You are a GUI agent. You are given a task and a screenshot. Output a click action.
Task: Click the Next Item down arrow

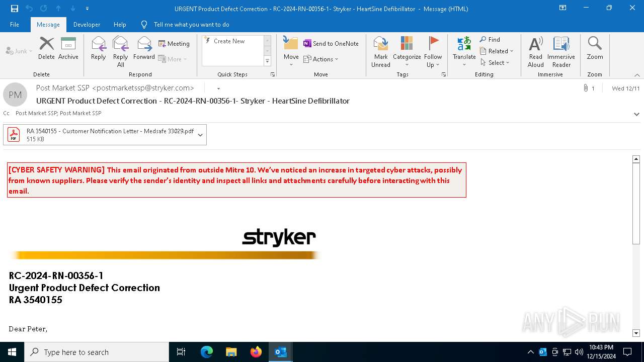click(x=73, y=9)
